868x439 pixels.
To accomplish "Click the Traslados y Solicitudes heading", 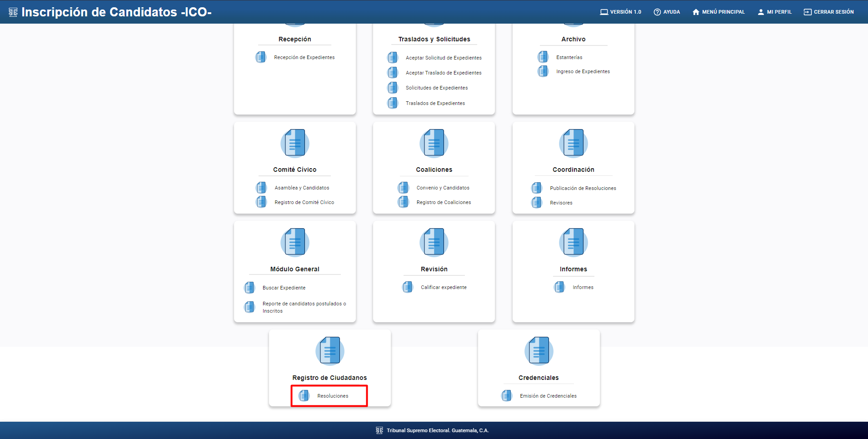I will [434, 39].
